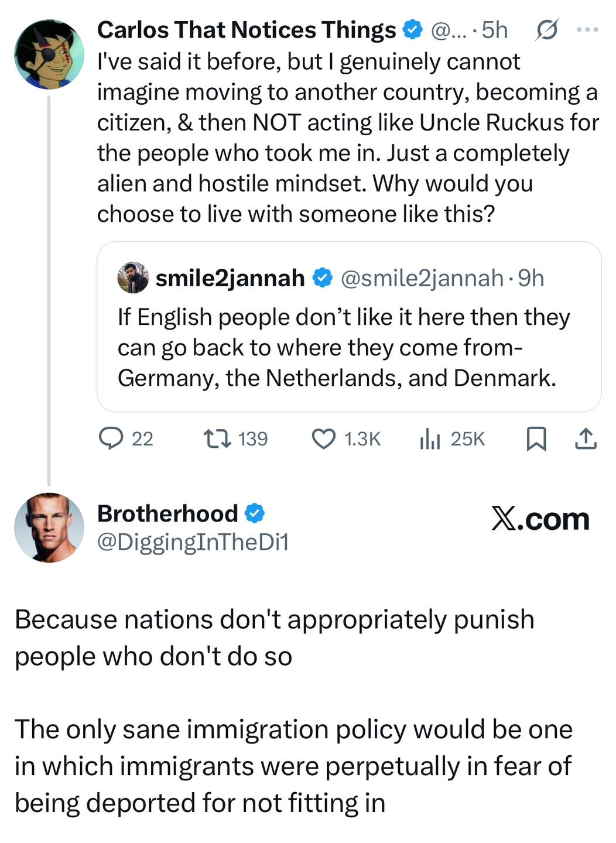Like the tweet with 1.3K hearts
Viewport: 616px width, 843px height.
click(323, 438)
